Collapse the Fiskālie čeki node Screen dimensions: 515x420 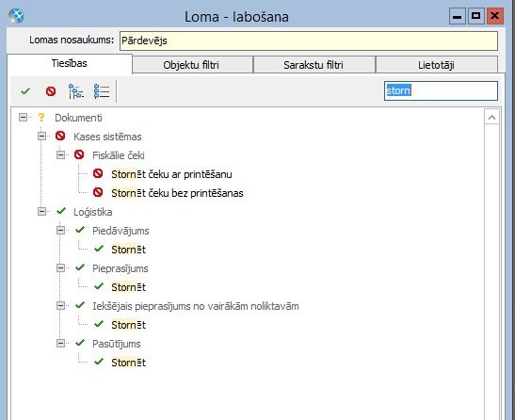pos(61,154)
